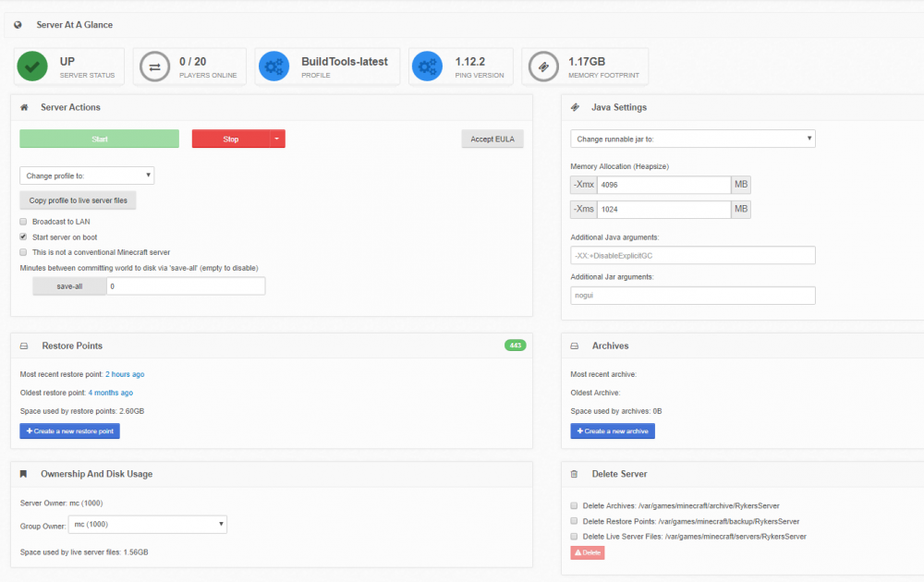Click the 'Space used by archives: 0B' text
This screenshot has height=582, width=924.
(x=615, y=411)
